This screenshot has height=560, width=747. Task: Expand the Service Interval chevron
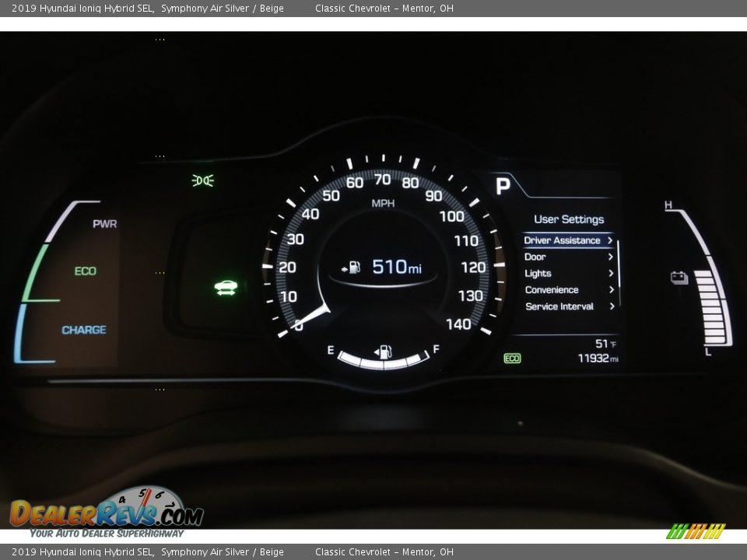pos(612,306)
